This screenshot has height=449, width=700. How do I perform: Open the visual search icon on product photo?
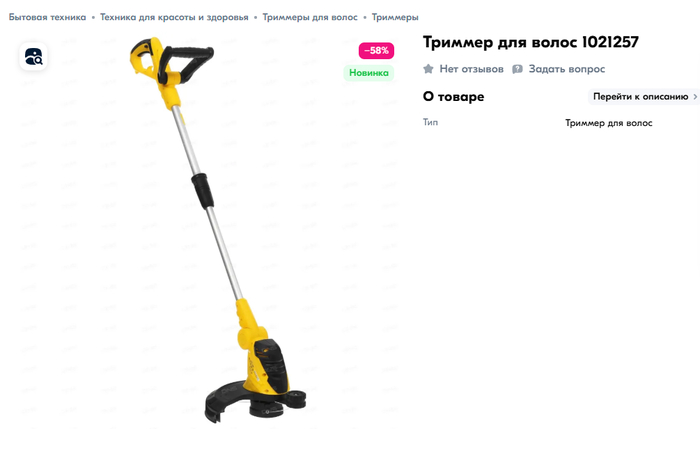[33, 57]
